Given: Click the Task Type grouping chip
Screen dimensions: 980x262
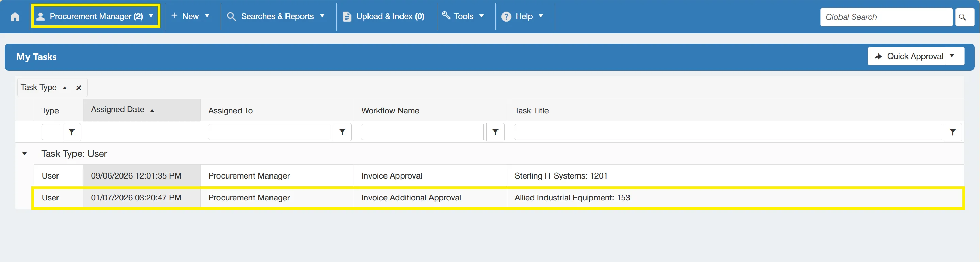Looking at the screenshot, I should pos(52,88).
